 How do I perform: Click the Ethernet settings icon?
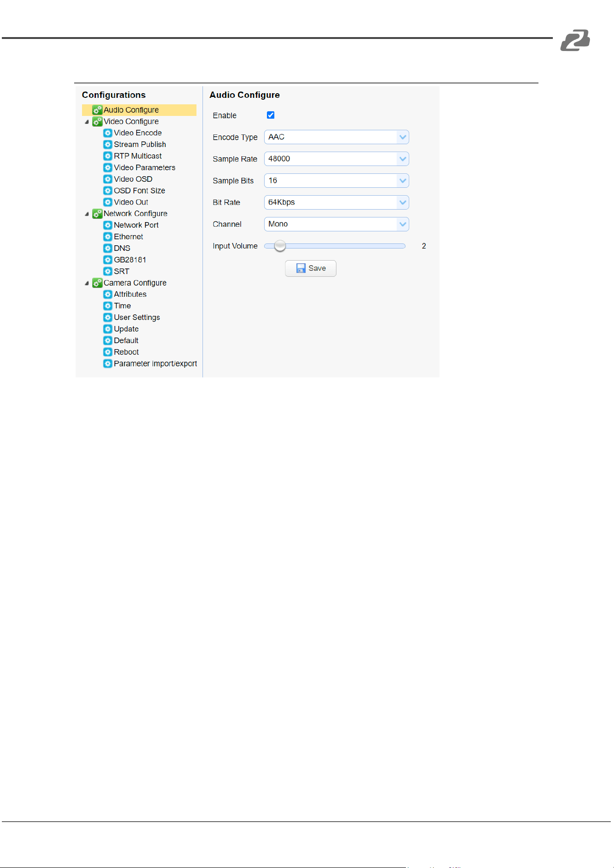coord(108,237)
